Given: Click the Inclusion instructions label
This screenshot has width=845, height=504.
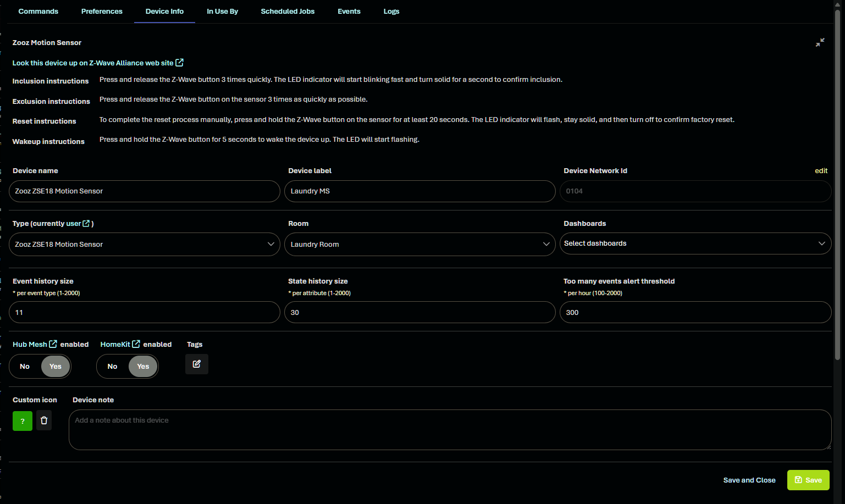Looking at the screenshot, I should point(51,81).
